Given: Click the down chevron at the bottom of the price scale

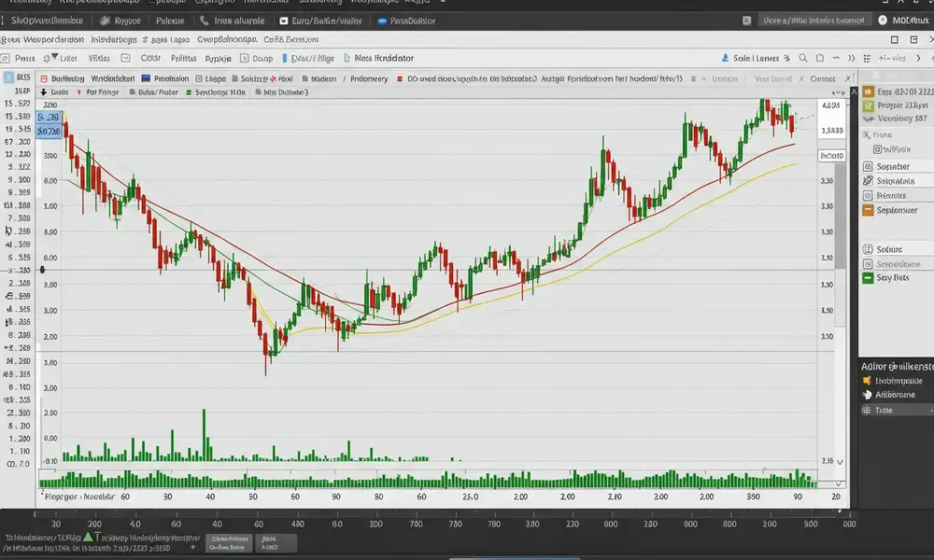Looking at the screenshot, I should tap(840, 462).
